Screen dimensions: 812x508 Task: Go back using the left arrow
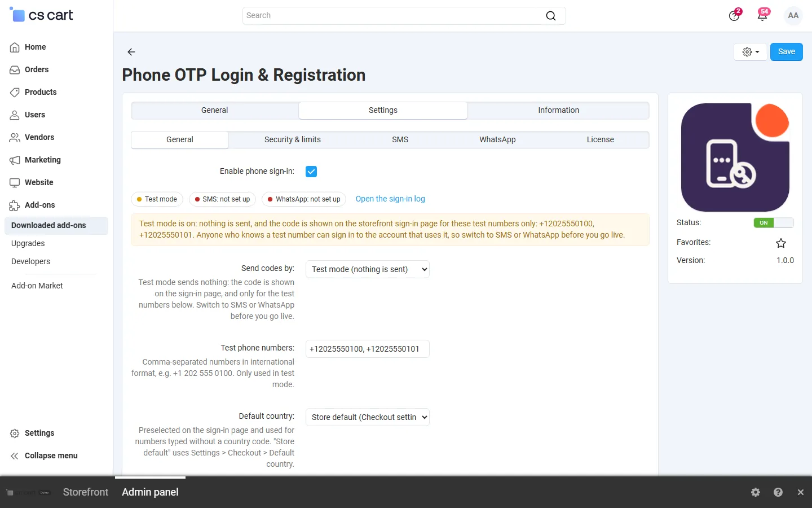[131, 52]
